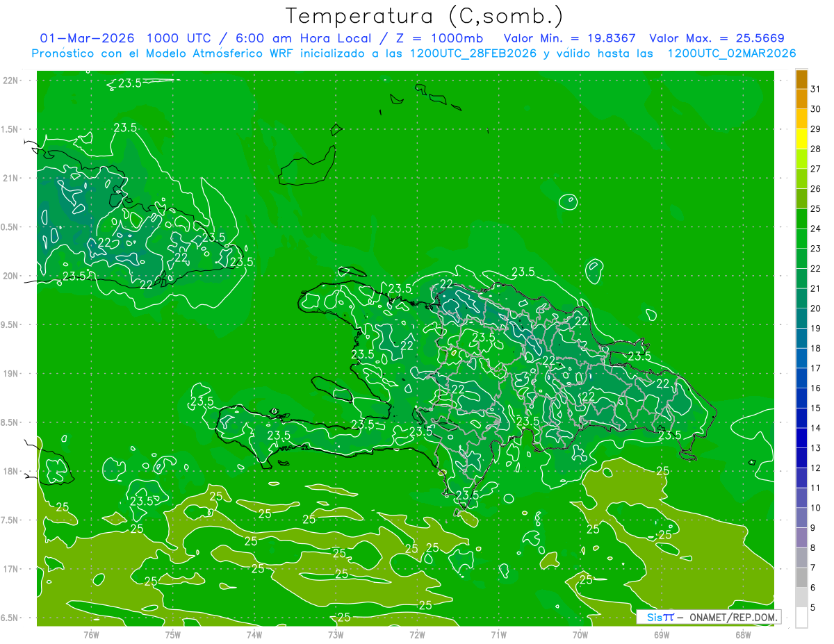Screen dimensions: 834x644
Task: Click the legend swatch between 31 and 30
Action: (801, 99)
